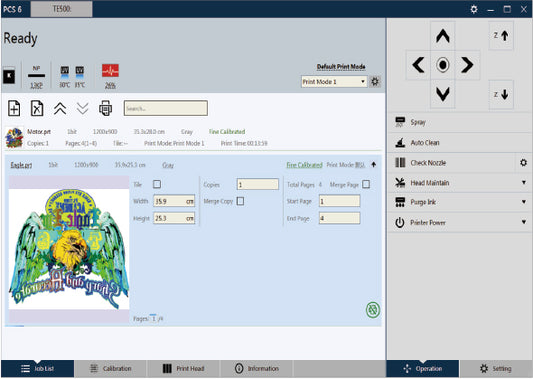The height and width of the screenshot is (379, 533).
Task: Toggle the Merge Page checkbox
Action: click(x=366, y=184)
